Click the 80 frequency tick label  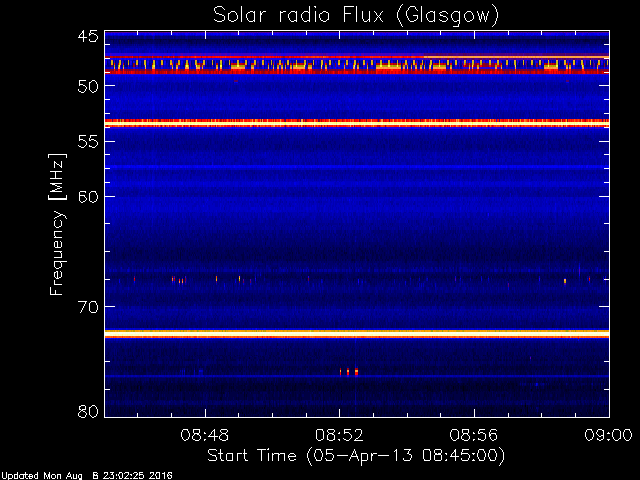coord(88,411)
